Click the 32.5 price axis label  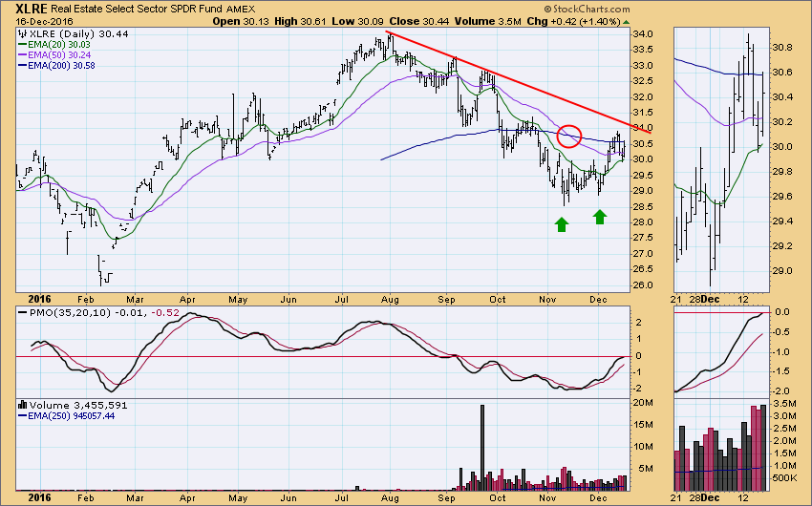pos(644,81)
